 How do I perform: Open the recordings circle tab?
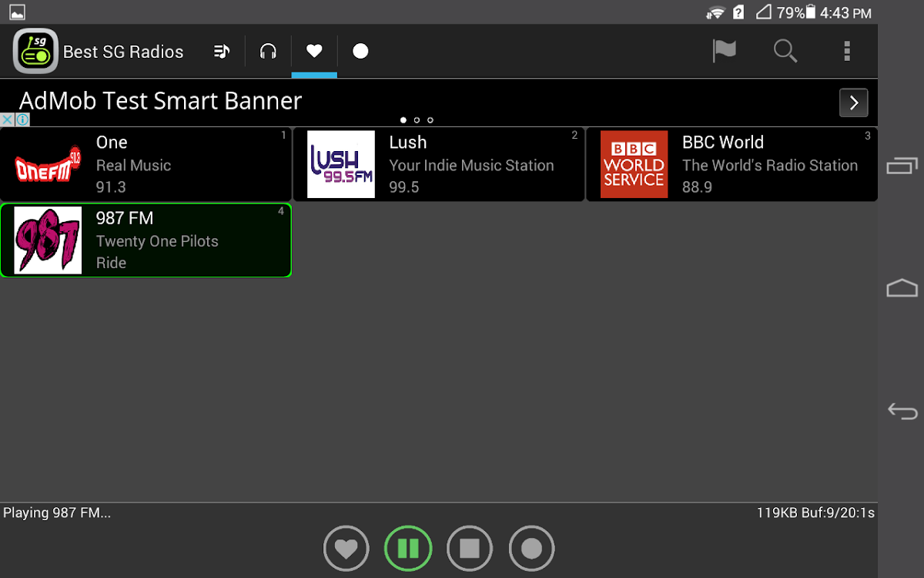pos(360,52)
